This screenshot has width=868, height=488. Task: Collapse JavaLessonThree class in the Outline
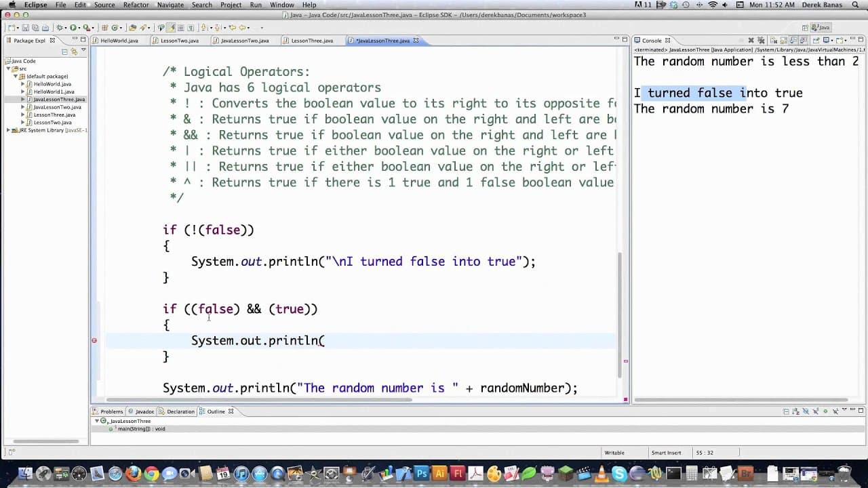tap(96, 421)
